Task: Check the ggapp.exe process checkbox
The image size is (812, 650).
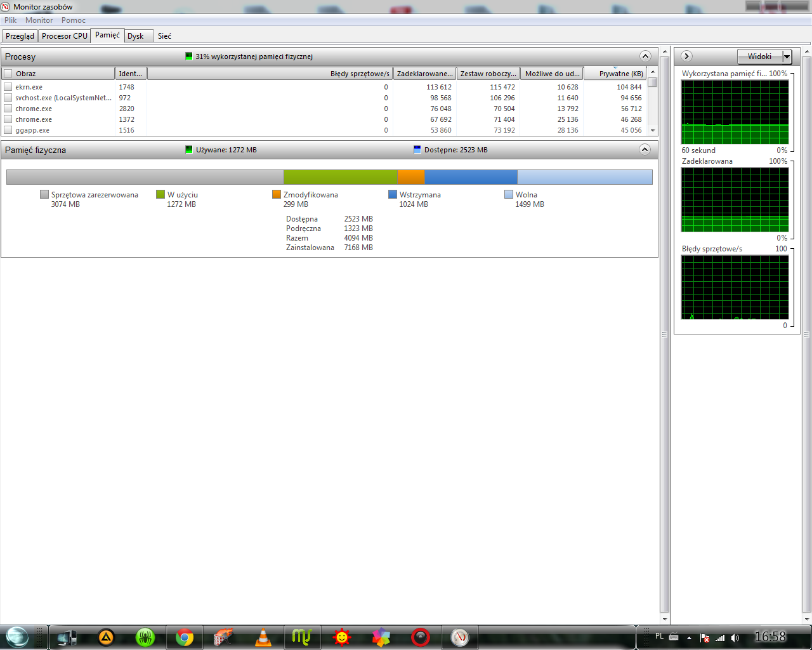Action: (8, 130)
